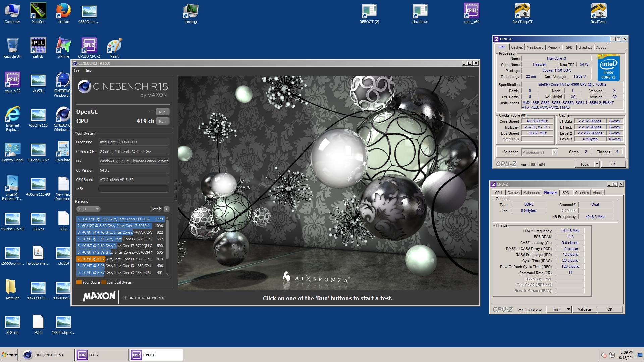
Task: Click Validate in lower CPU-Z
Action: [584, 309]
